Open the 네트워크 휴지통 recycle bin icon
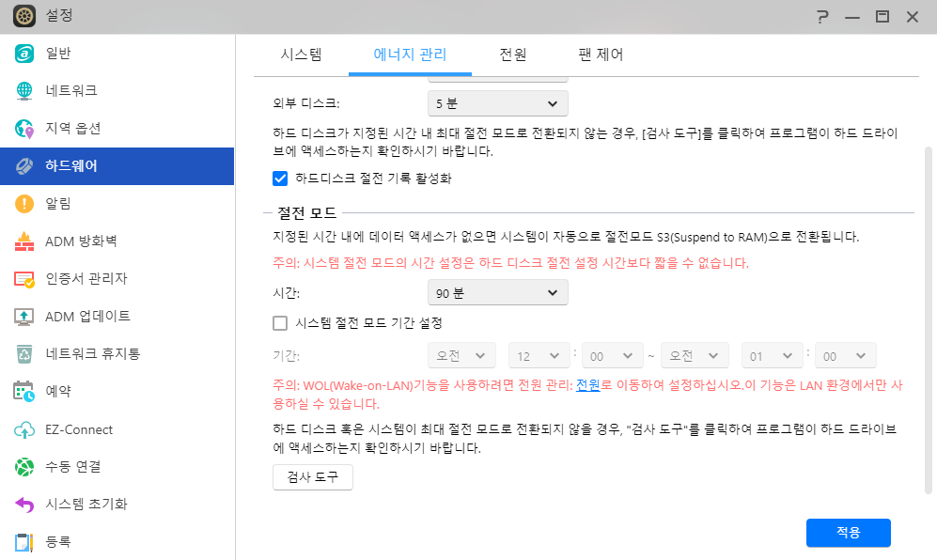The width and height of the screenshot is (937, 560). coord(23,354)
